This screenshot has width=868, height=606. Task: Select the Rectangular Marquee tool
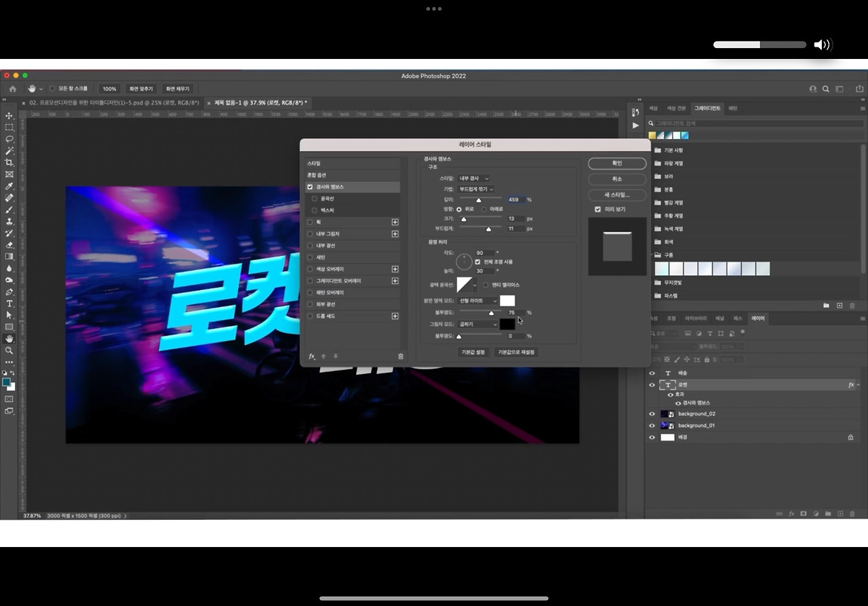click(9, 127)
